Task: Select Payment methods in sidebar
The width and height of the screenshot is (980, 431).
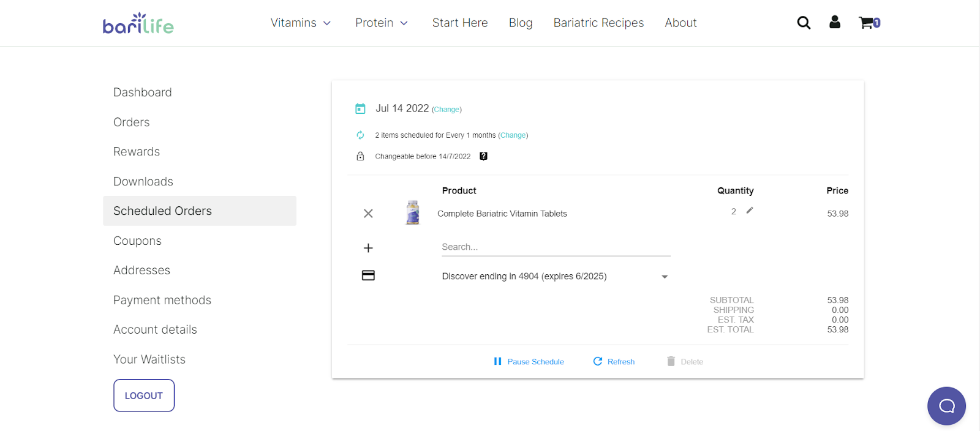Action: click(x=162, y=300)
